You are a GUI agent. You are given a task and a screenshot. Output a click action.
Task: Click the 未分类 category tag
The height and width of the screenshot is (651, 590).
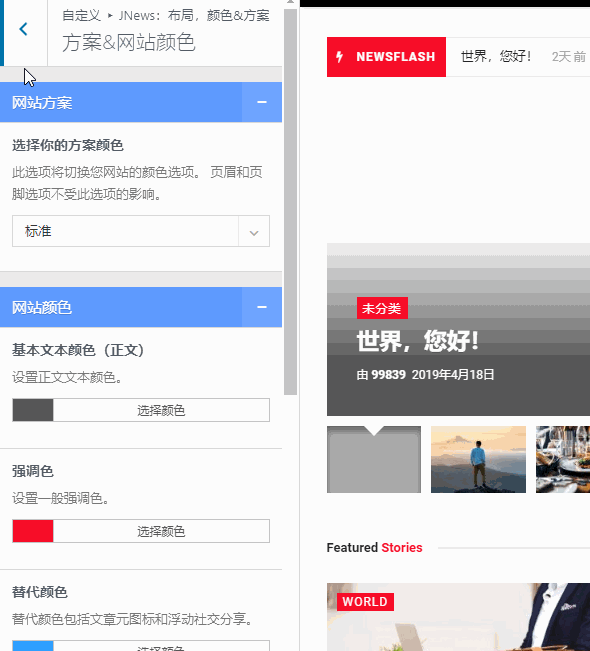(382, 308)
